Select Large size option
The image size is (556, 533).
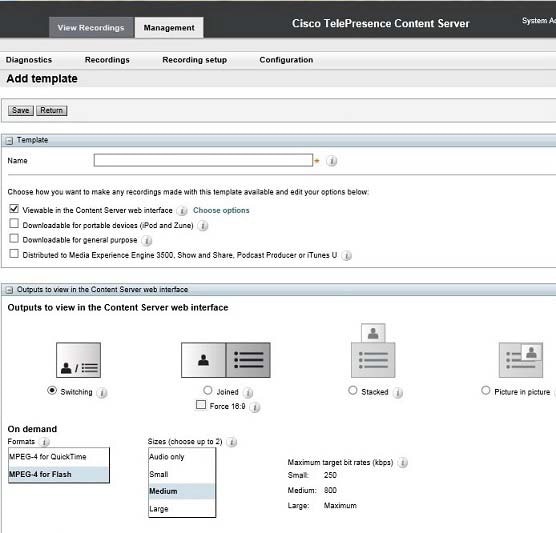click(182, 509)
